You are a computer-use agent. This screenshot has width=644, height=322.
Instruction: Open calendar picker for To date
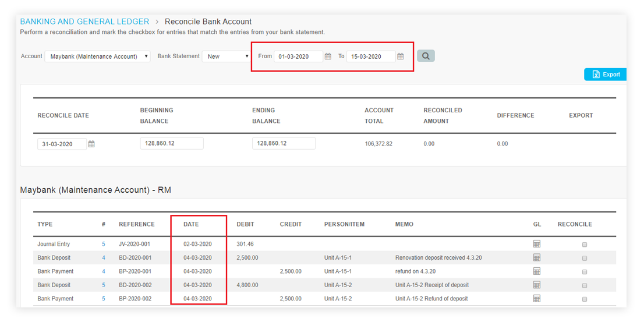point(401,56)
